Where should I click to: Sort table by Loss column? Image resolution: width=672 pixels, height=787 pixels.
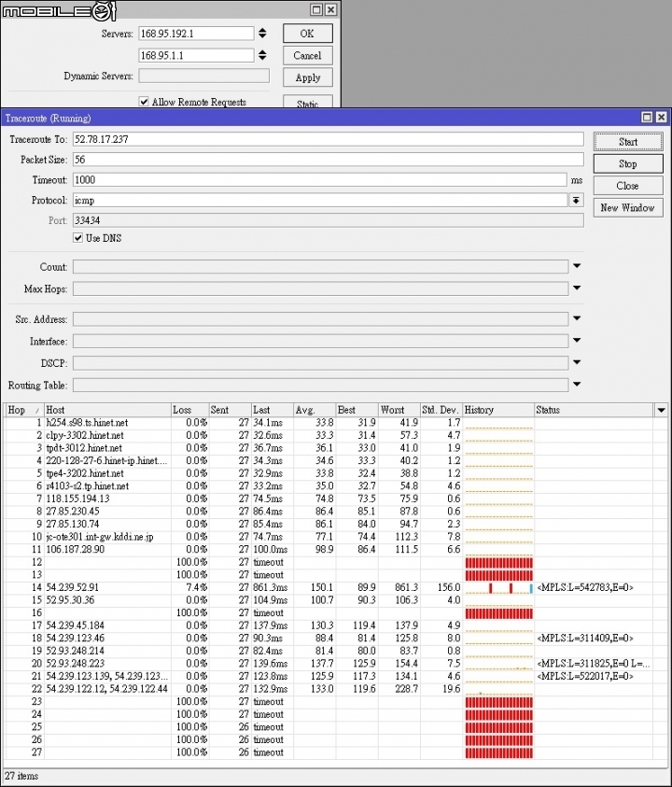189,410
